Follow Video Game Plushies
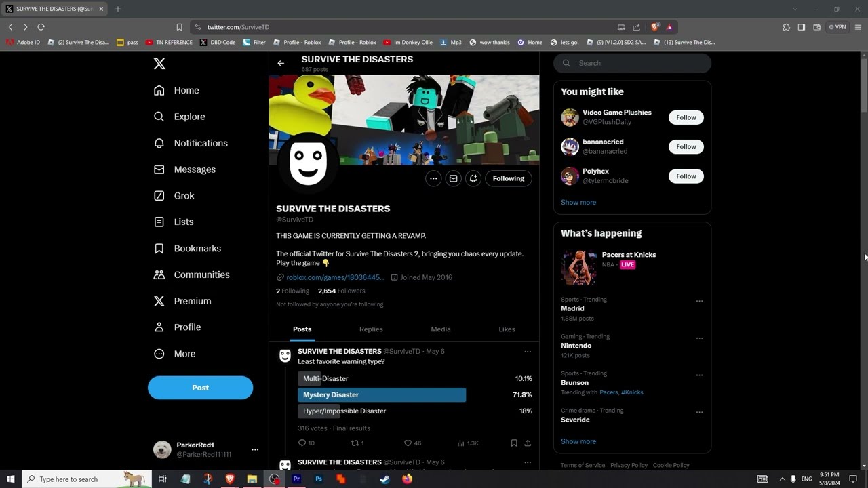Image resolution: width=868 pixels, height=488 pixels. (x=686, y=117)
